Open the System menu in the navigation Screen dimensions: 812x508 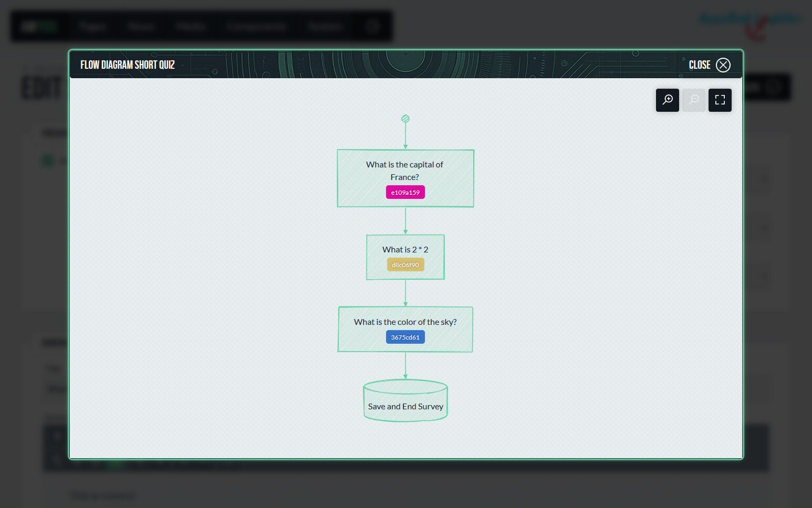click(x=325, y=26)
